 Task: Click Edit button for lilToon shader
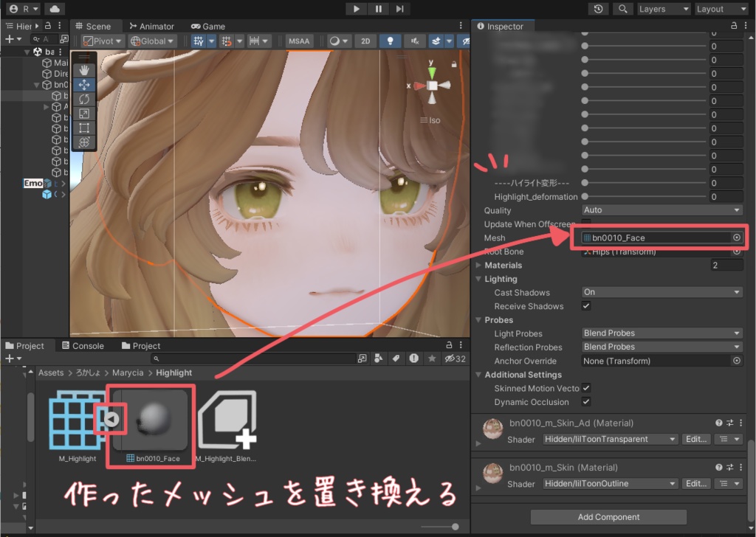[x=695, y=439]
